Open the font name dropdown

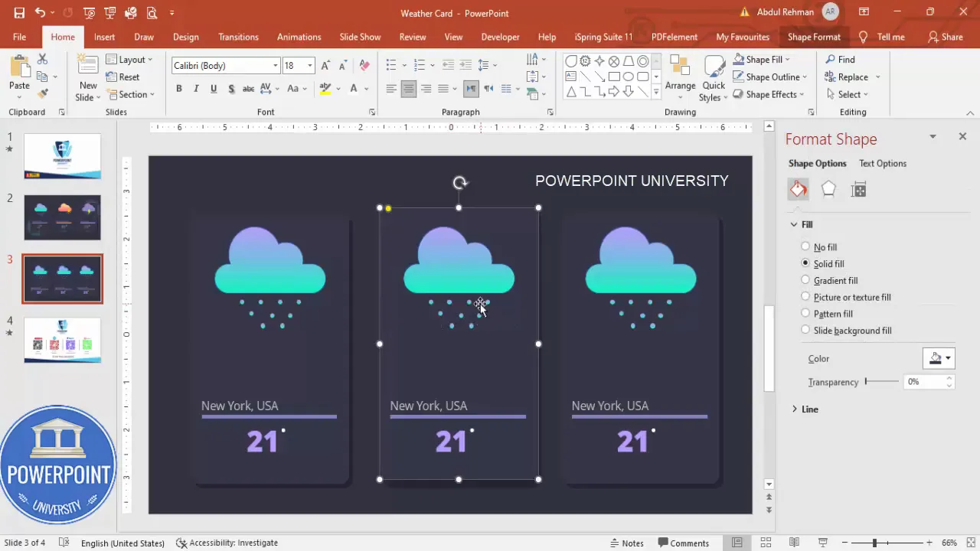point(276,66)
